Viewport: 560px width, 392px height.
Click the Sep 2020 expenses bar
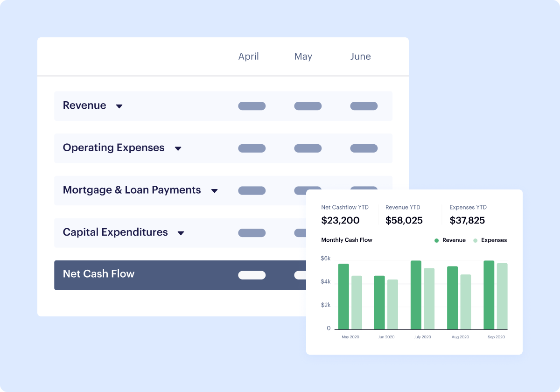pos(502,296)
